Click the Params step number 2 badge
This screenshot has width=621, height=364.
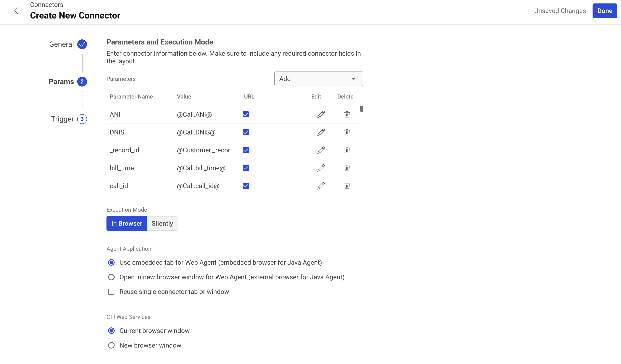tap(82, 82)
